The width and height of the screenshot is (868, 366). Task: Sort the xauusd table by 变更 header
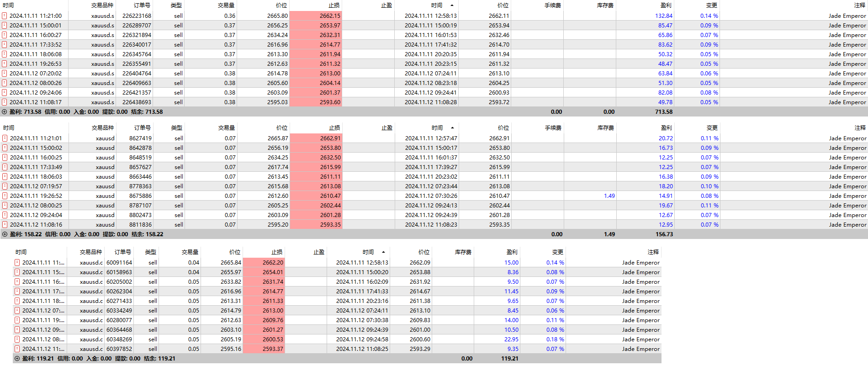coord(712,128)
